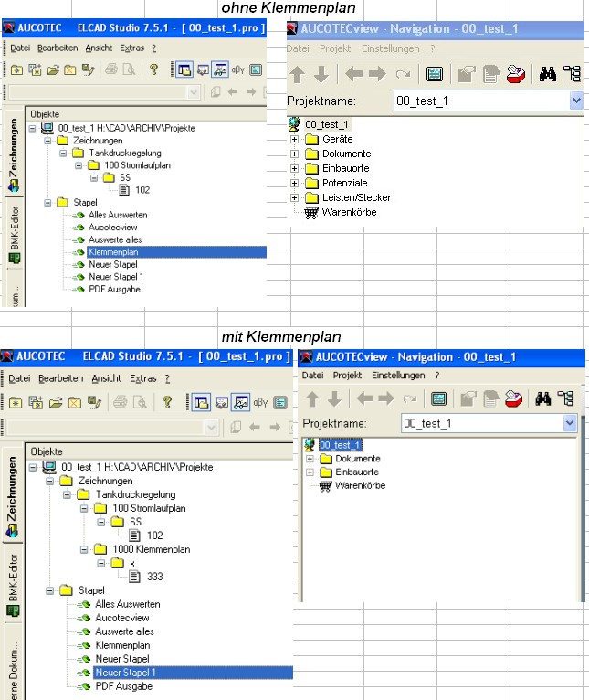589x700 pixels.
Task: Click the red shopping-basket icon in the ohne Klemmenplan AUCOTECview
Action: (x=515, y=74)
